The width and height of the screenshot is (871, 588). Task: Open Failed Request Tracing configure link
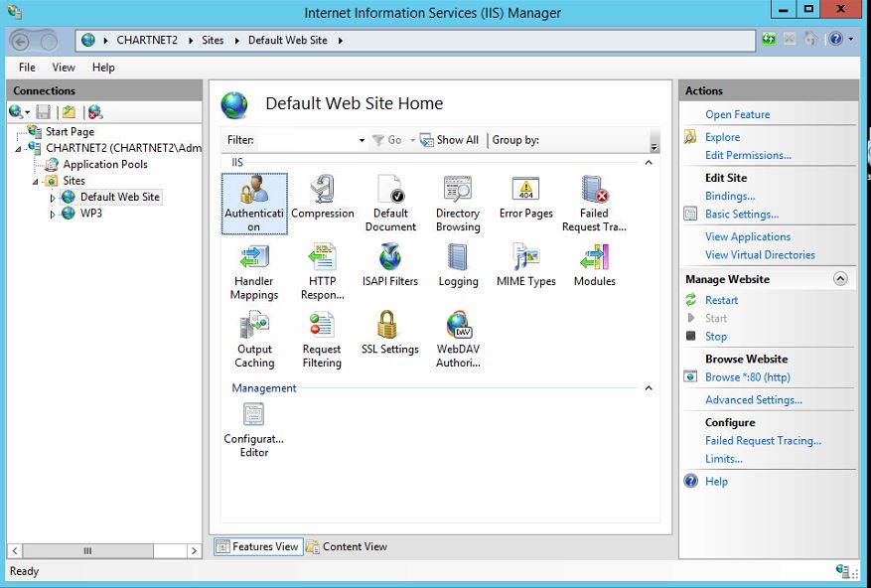[763, 441]
